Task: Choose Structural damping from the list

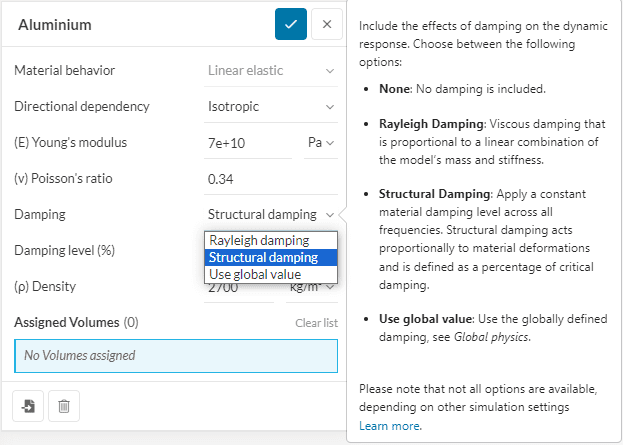Action: pos(263,257)
